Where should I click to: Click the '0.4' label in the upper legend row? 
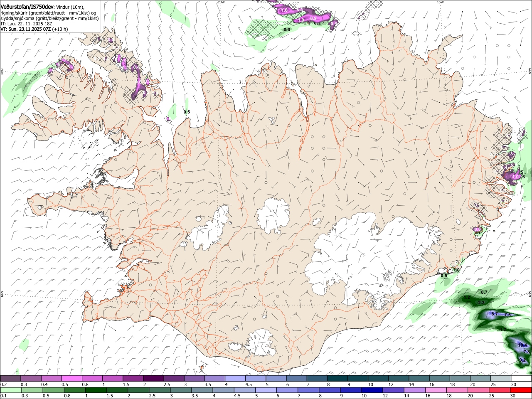[x=44, y=384]
